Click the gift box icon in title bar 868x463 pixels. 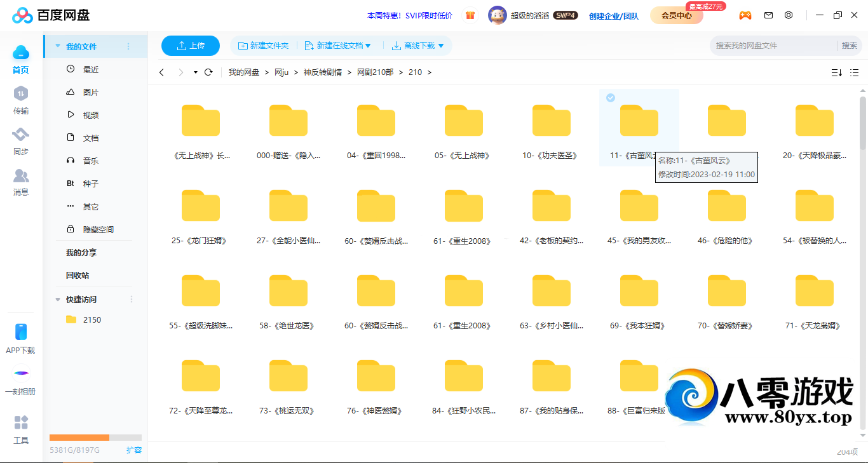[x=470, y=15]
